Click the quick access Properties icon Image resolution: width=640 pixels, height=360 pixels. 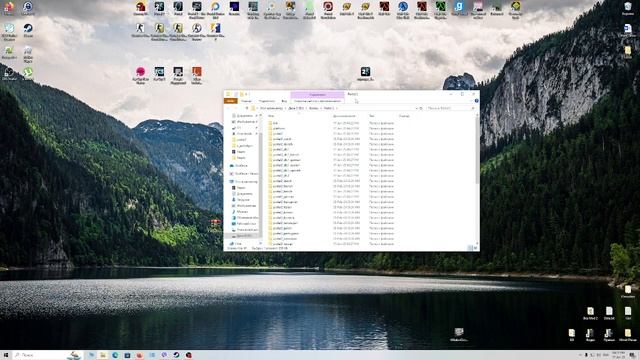(x=236, y=94)
